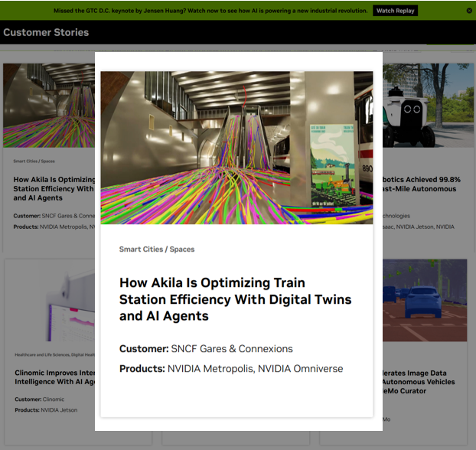
Task: Click the delivery robot thumbnail image
Action: point(425,106)
